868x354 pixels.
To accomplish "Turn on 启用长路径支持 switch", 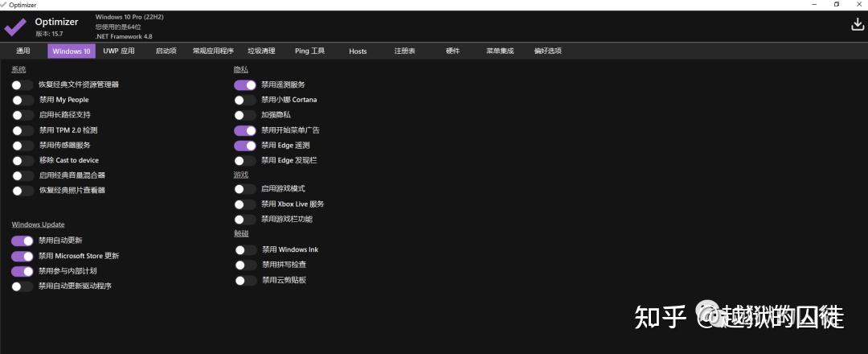I will click(x=23, y=115).
